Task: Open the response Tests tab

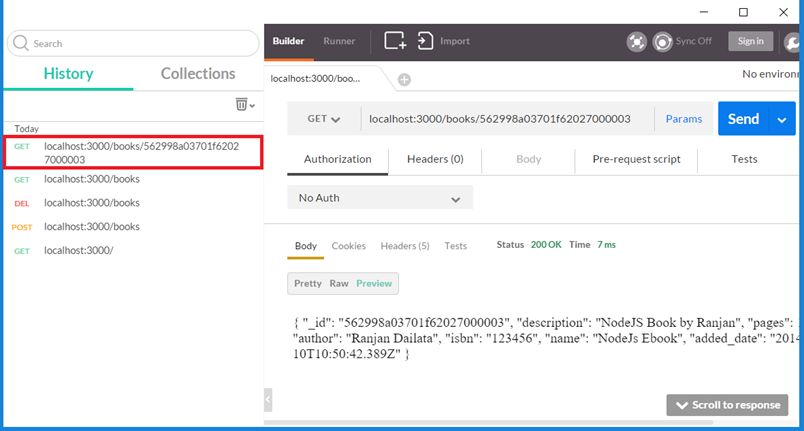Action: coord(455,246)
